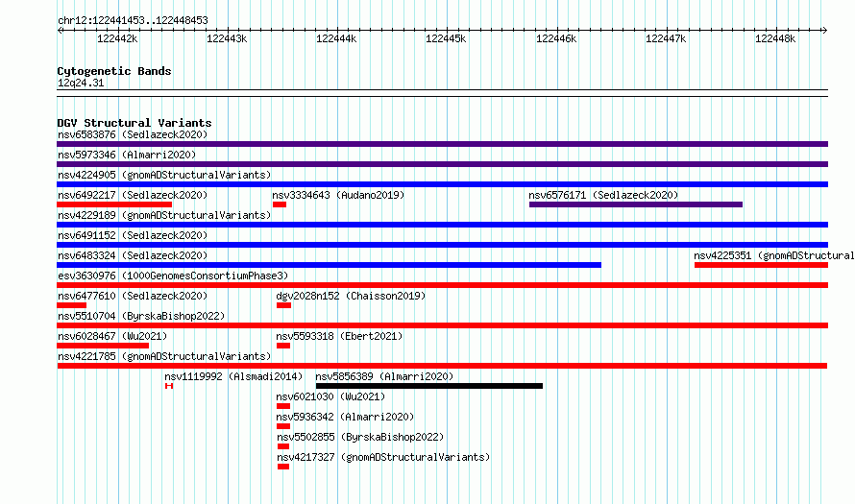Click the DGV Structural Variants track title

tap(134, 123)
